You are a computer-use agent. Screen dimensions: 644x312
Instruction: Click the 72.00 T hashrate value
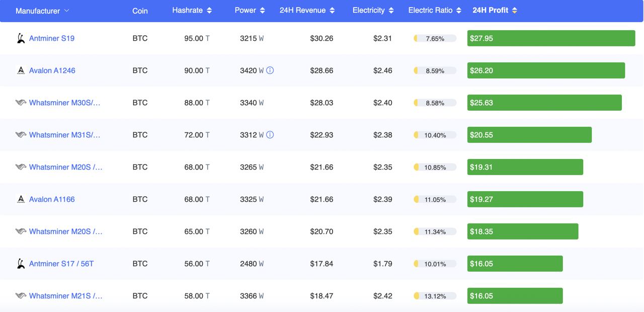(197, 135)
